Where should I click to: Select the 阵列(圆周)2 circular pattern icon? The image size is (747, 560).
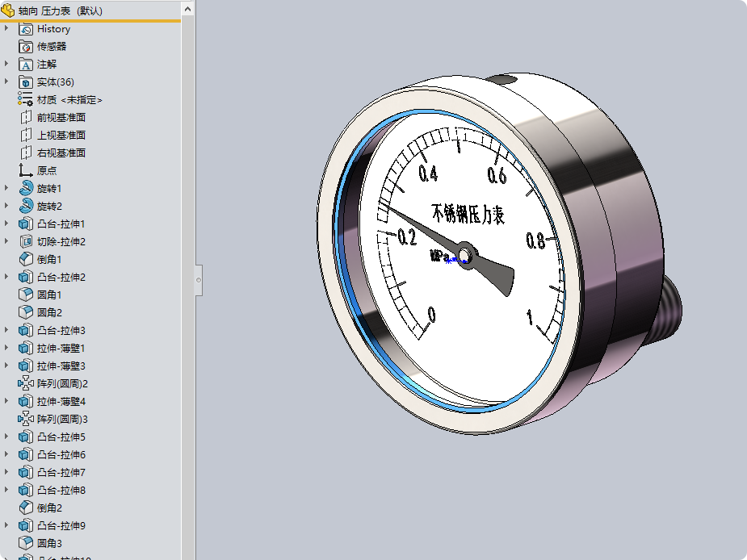[x=26, y=383]
